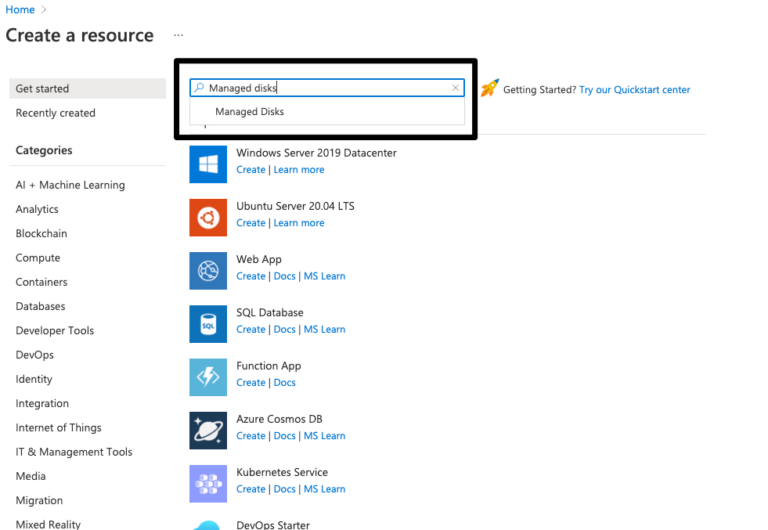The image size is (768, 530).
Task: Open the Web App service icon
Action: point(208,270)
